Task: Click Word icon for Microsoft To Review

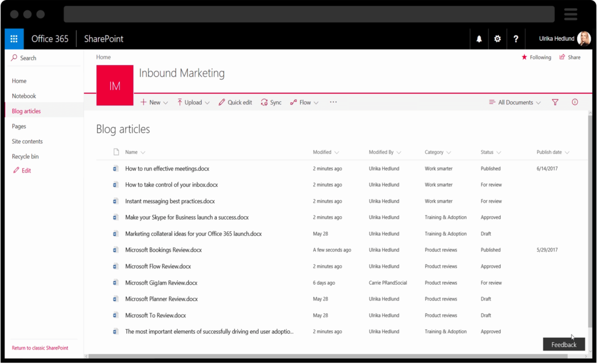Action: pyautogui.click(x=115, y=315)
